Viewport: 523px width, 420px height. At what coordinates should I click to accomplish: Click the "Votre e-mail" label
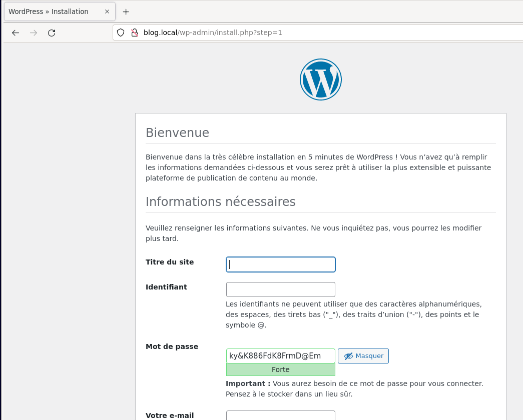(x=170, y=415)
